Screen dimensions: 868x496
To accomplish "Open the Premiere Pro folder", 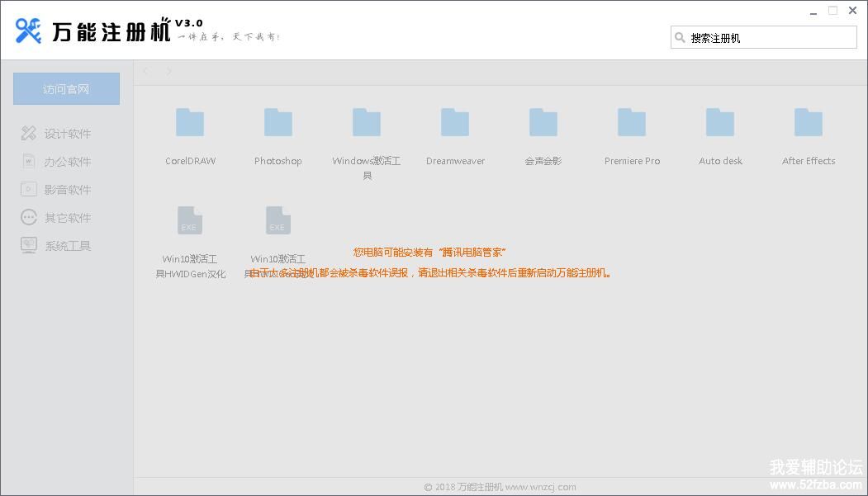I will click(x=632, y=123).
